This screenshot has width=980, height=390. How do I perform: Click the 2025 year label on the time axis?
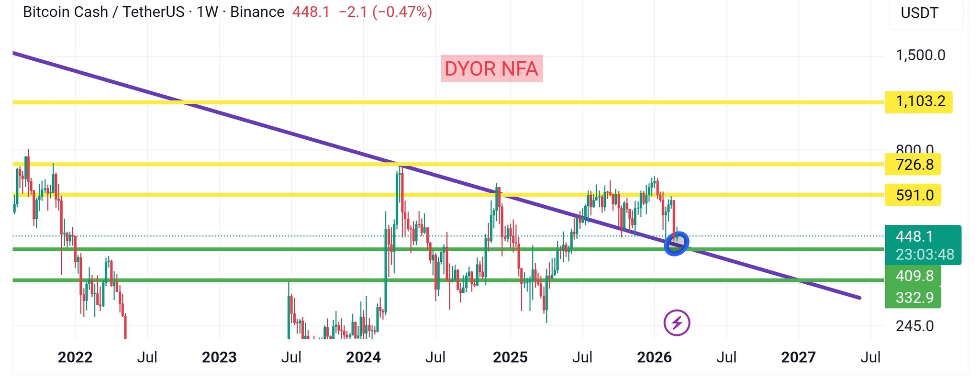pyautogui.click(x=510, y=357)
